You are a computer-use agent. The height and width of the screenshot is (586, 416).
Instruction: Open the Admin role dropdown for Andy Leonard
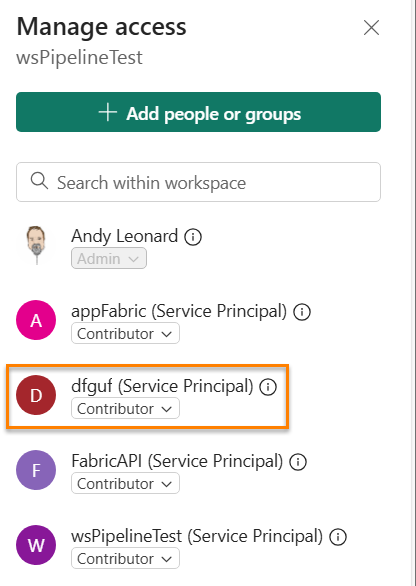coord(109,258)
